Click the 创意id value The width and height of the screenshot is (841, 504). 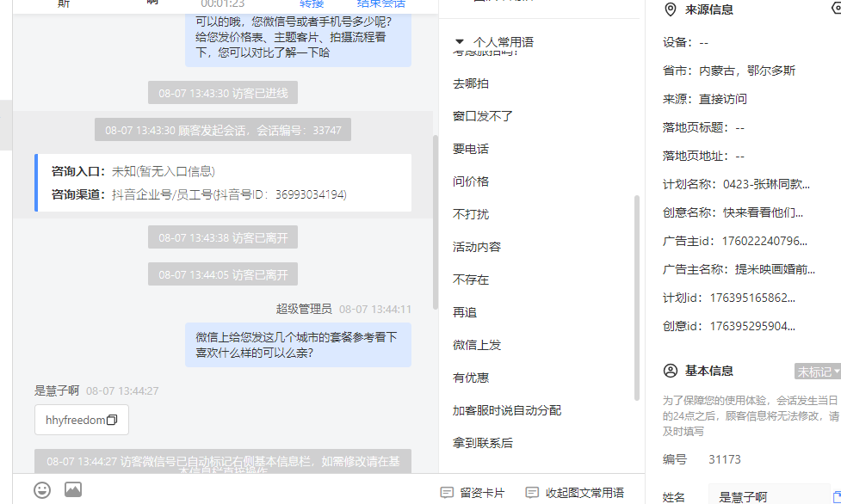click(x=752, y=327)
